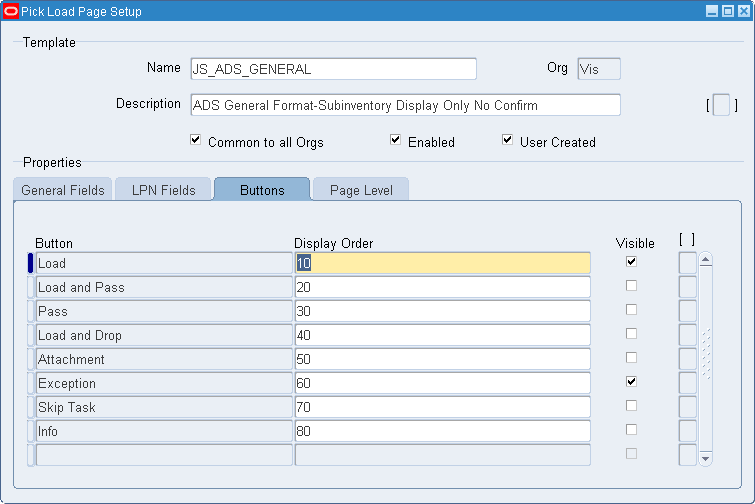Viewport: 755px width, 504px height.
Task: Click Display Order field with value 40
Action: (x=443, y=335)
